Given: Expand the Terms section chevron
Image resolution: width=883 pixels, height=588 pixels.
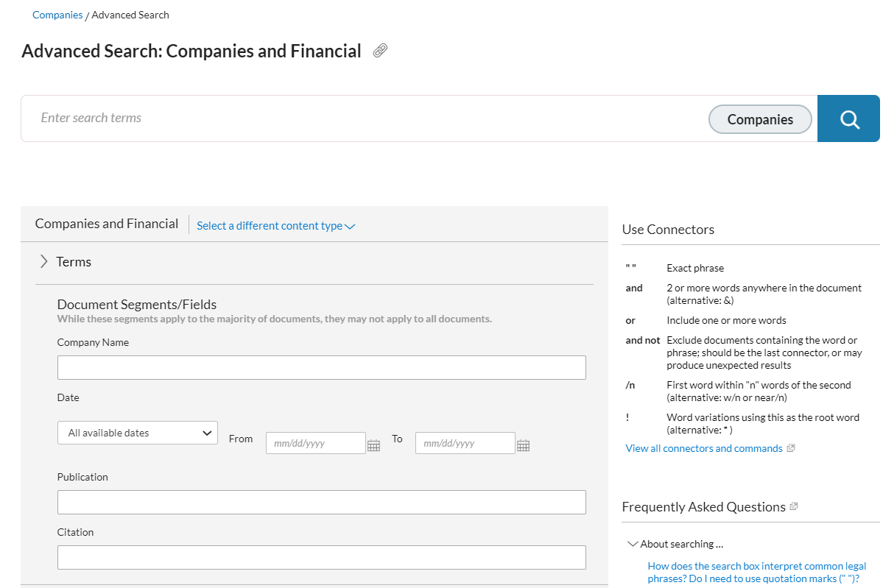Looking at the screenshot, I should click(44, 261).
